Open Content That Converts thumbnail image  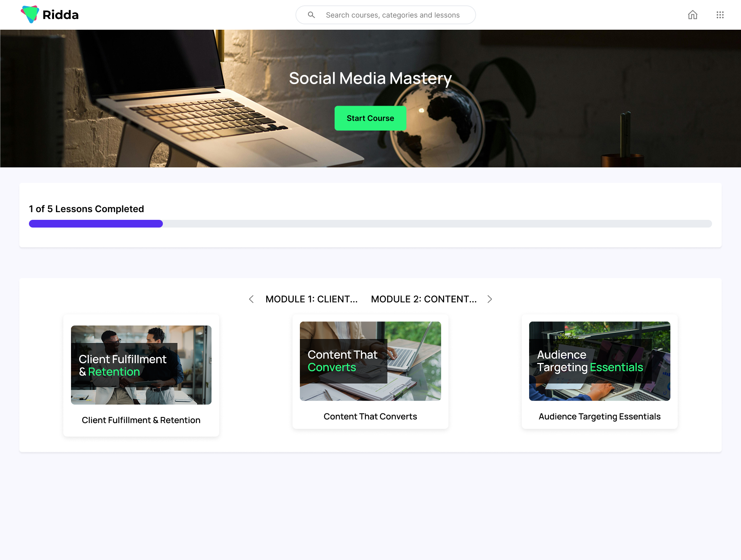370,361
